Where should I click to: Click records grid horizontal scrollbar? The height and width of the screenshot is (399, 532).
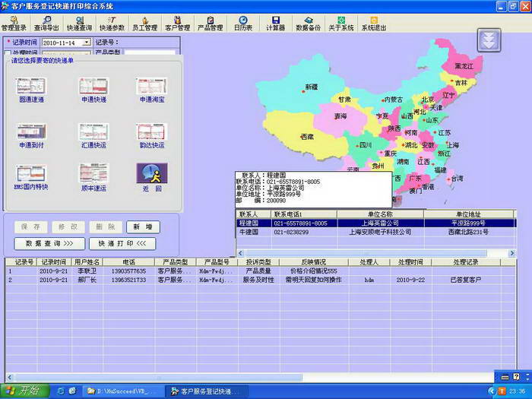tap(158, 377)
